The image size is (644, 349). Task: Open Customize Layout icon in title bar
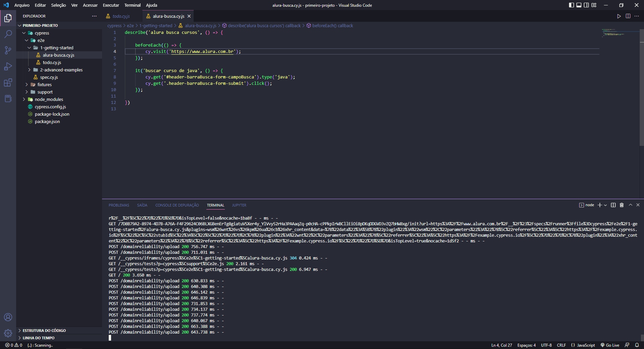tap(594, 5)
